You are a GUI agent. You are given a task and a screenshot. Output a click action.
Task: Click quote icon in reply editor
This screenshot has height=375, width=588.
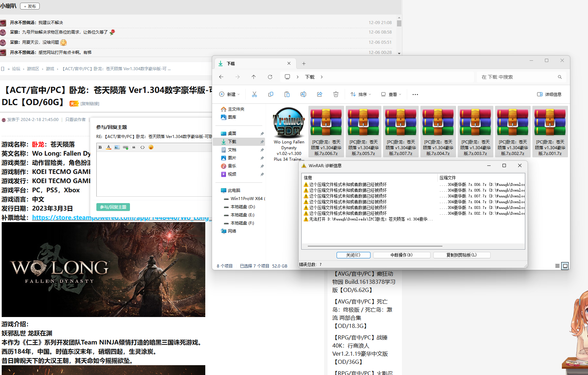(134, 147)
